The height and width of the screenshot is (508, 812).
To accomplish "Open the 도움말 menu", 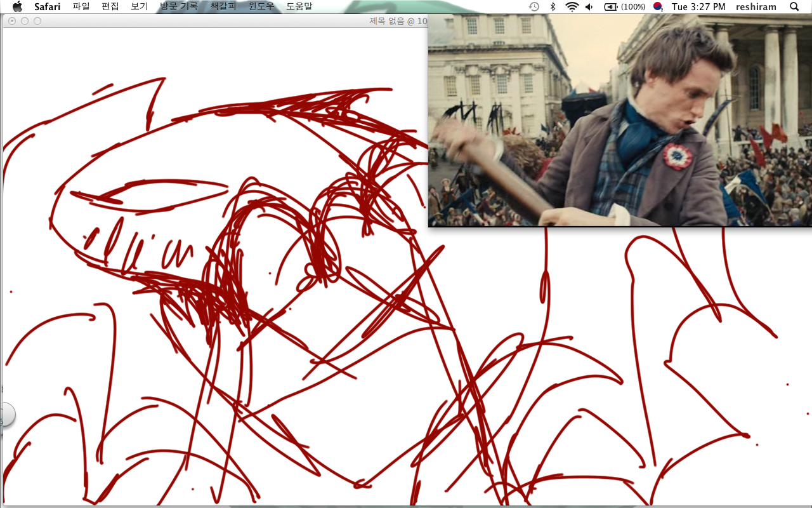I will [x=299, y=6].
